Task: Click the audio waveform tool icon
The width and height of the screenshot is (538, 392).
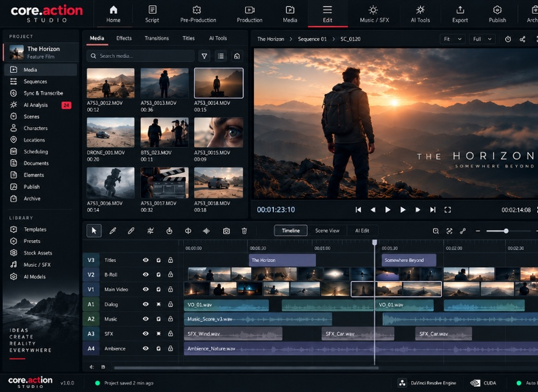Action: pos(206,231)
